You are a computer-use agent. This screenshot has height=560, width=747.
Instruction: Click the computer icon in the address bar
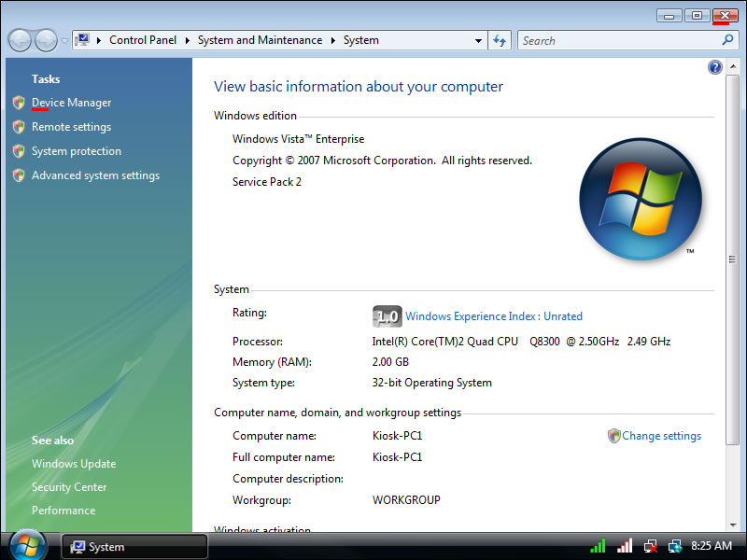(83, 40)
